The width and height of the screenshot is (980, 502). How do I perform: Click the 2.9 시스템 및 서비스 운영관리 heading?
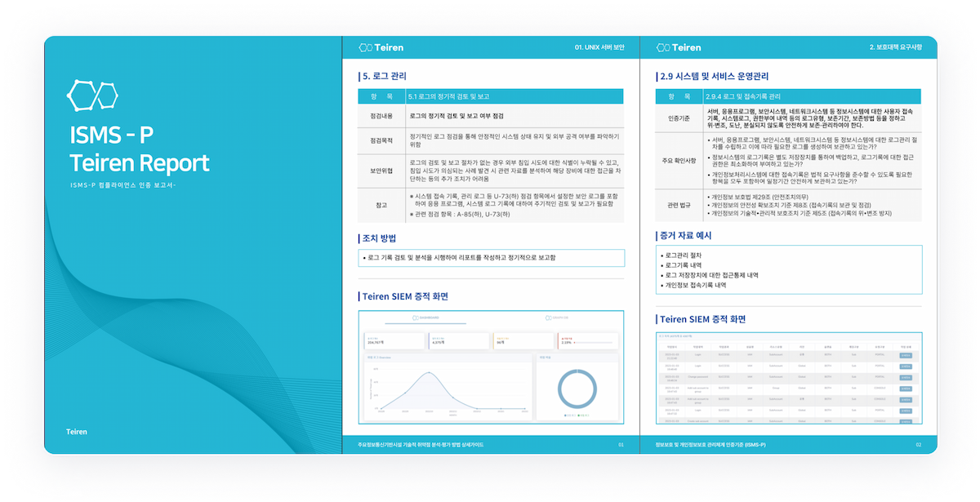pos(714,76)
